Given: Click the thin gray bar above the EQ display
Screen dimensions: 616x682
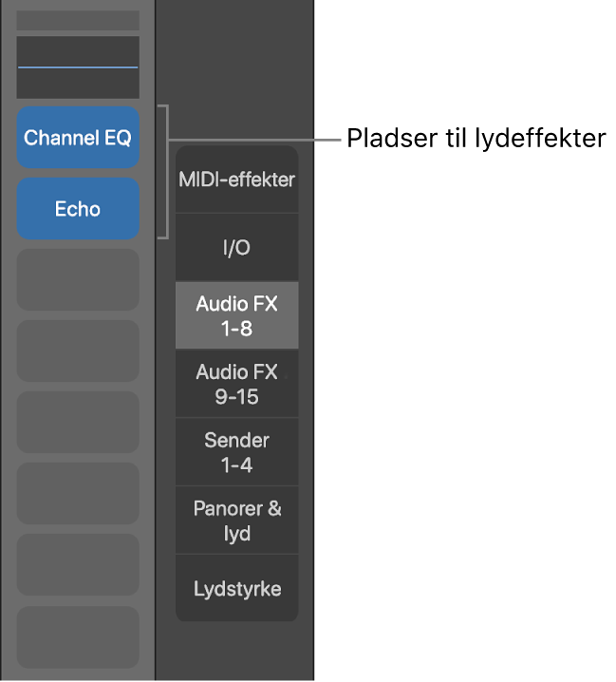Looking at the screenshot, I should coord(78,20).
